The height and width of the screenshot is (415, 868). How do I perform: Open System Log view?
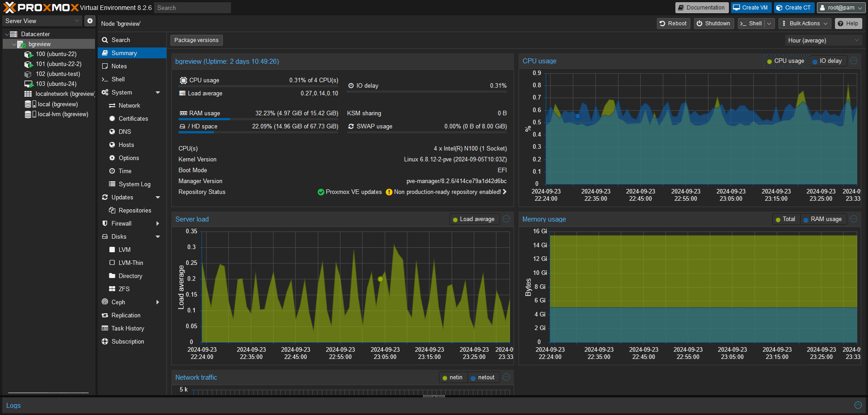coord(132,184)
